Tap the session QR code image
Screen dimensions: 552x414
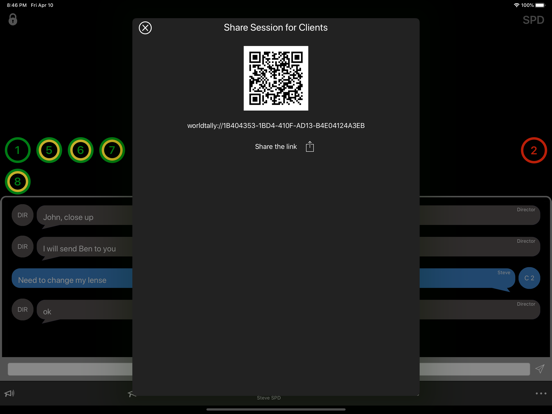tap(276, 78)
